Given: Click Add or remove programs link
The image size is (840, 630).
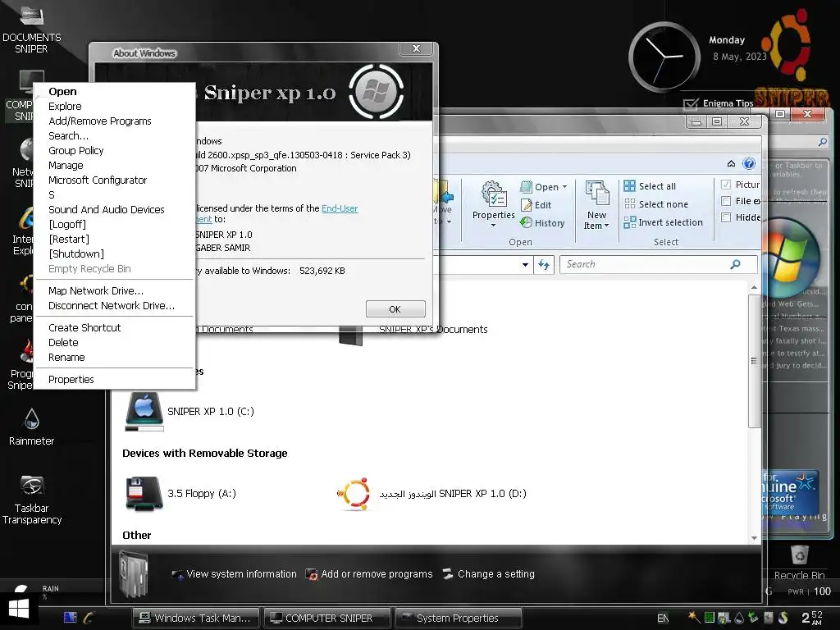Looking at the screenshot, I should coord(368,574).
